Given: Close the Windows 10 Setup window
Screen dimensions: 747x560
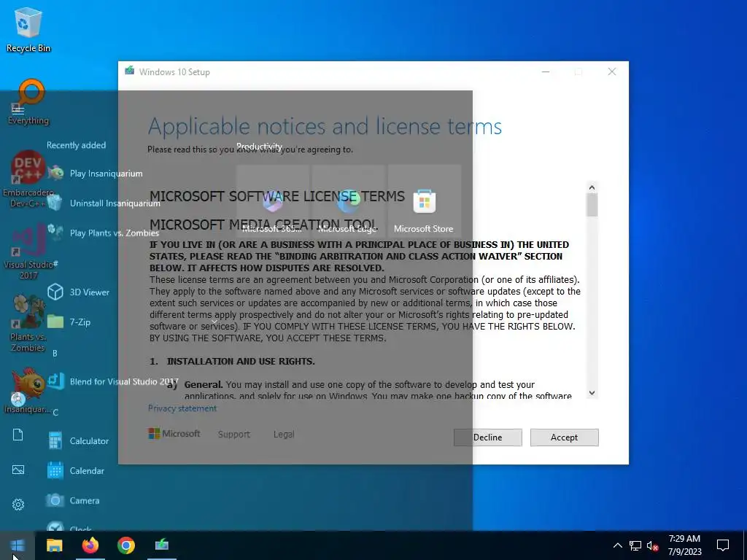Looking at the screenshot, I should 612,72.
